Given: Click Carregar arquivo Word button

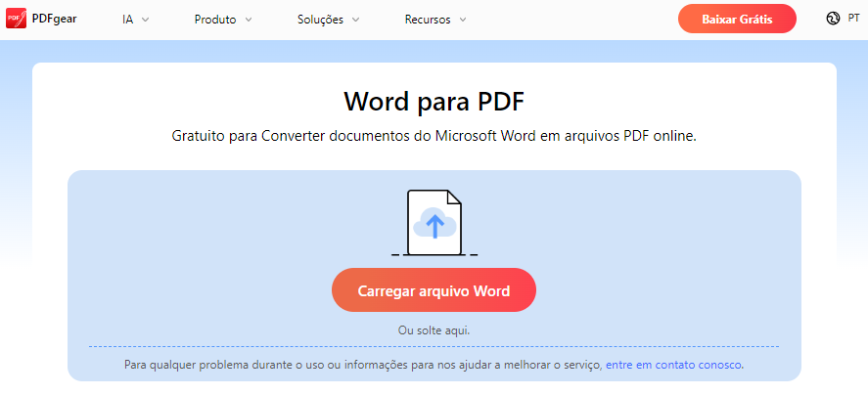Looking at the screenshot, I should (434, 290).
